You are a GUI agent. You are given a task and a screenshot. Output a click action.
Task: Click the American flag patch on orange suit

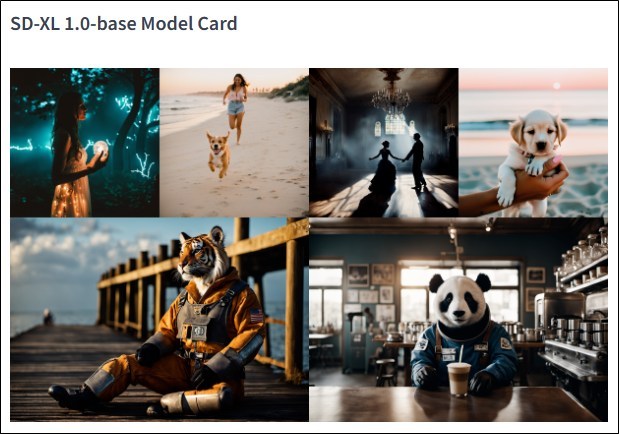(257, 315)
